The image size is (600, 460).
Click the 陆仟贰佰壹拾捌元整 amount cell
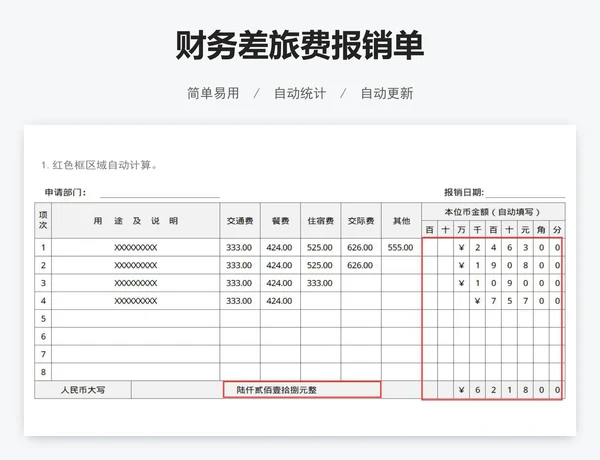[302, 390]
